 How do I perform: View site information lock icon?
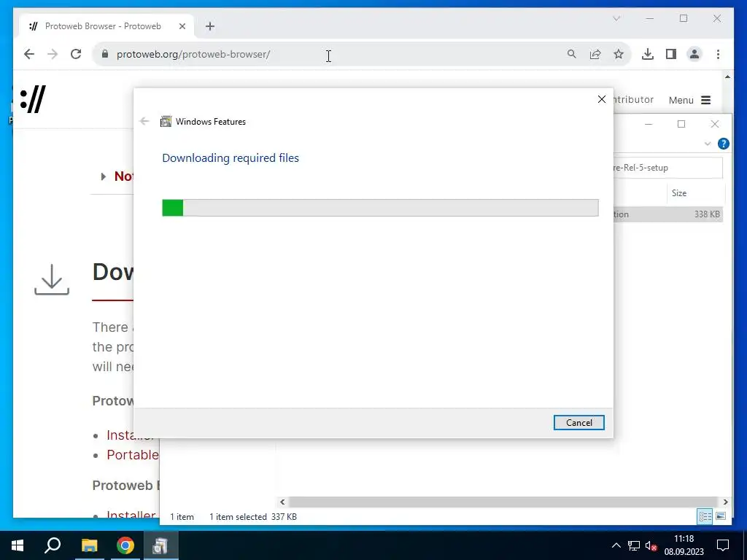click(105, 54)
